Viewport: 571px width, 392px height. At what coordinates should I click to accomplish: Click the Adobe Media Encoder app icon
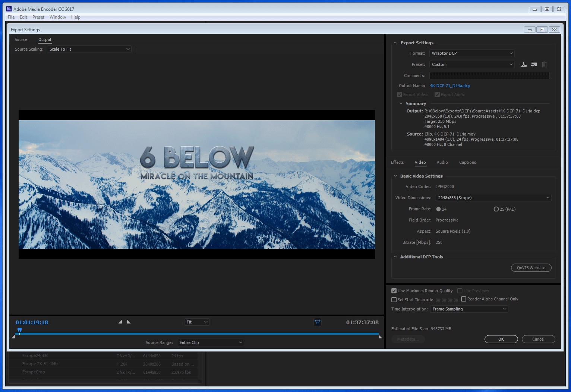tap(9, 9)
